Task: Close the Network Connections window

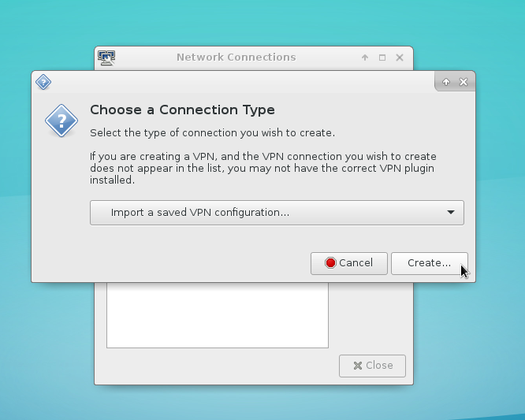Action: (x=400, y=58)
